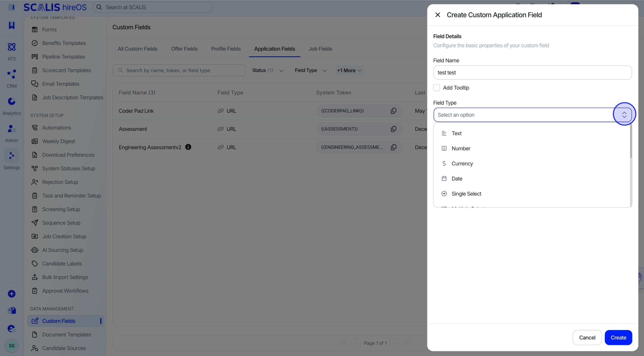644x356 pixels.
Task: Choose Number field type option
Action: tap(532, 148)
